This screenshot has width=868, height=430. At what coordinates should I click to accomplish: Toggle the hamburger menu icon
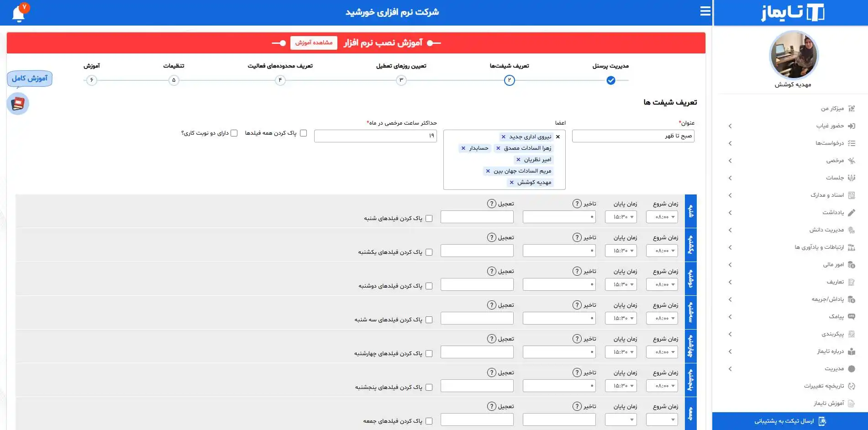[705, 11]
